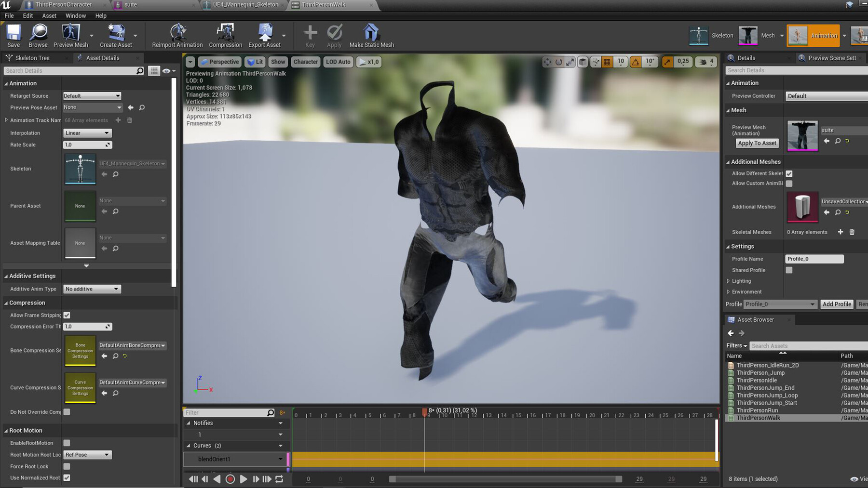Open the Lit view mode button
Image resolution: width=868 pixels, height=488 pixels.
tap(255, 62)
